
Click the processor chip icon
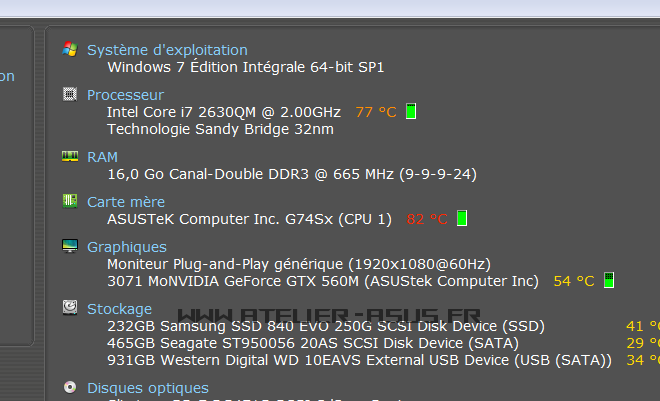(70, 95)
